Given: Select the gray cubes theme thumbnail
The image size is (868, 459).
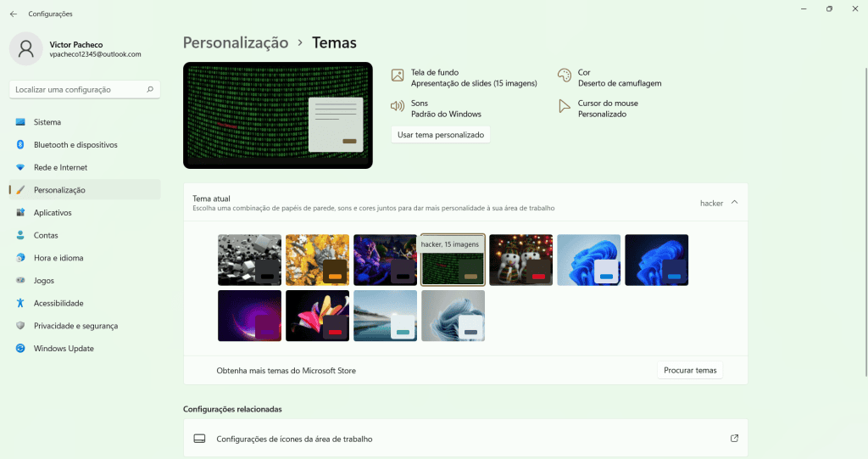Looking at the screenshot, I should tap(250, 260).
